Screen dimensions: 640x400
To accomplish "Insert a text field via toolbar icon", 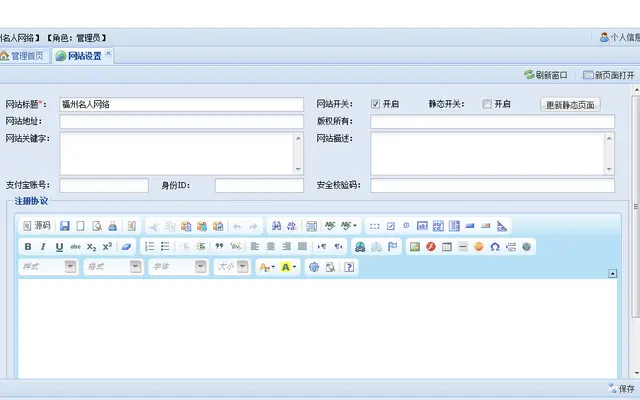I will click(x=422, y=226).
